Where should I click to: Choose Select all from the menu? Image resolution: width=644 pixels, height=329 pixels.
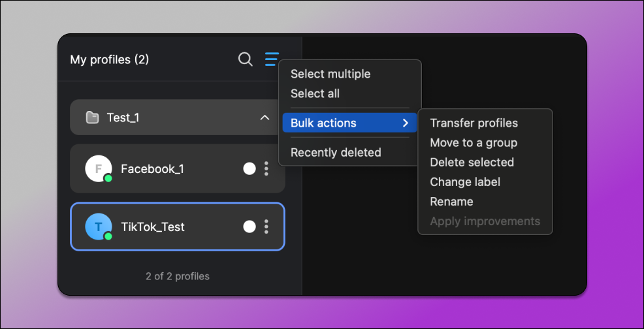[315, 93]
